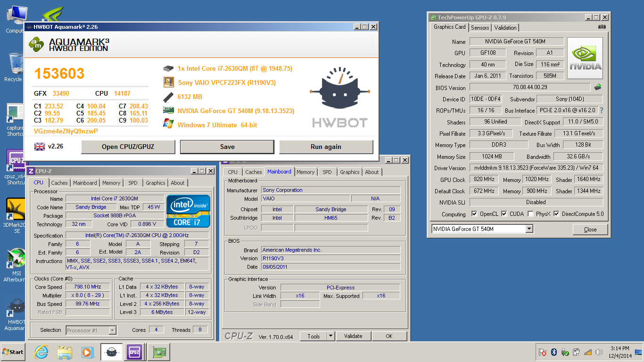Open the Caches tab in left CPU-Z window

point(59,183)
